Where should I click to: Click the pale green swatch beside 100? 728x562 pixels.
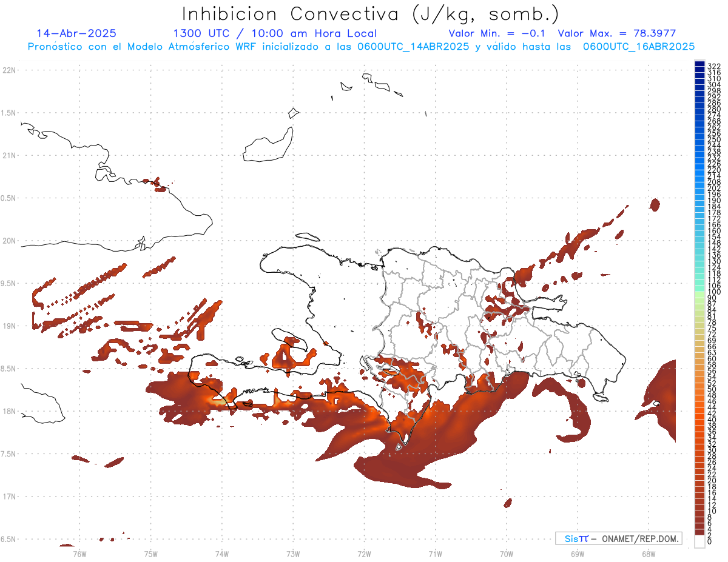pyautogui.click(x=699, y=293)
